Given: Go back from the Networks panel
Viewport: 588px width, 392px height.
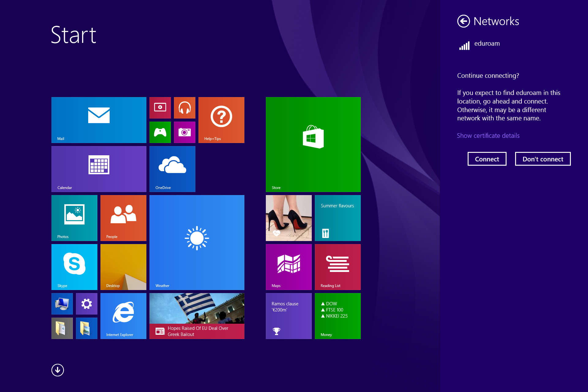Looking at the screenshot, I should click(x=463, y=21).
